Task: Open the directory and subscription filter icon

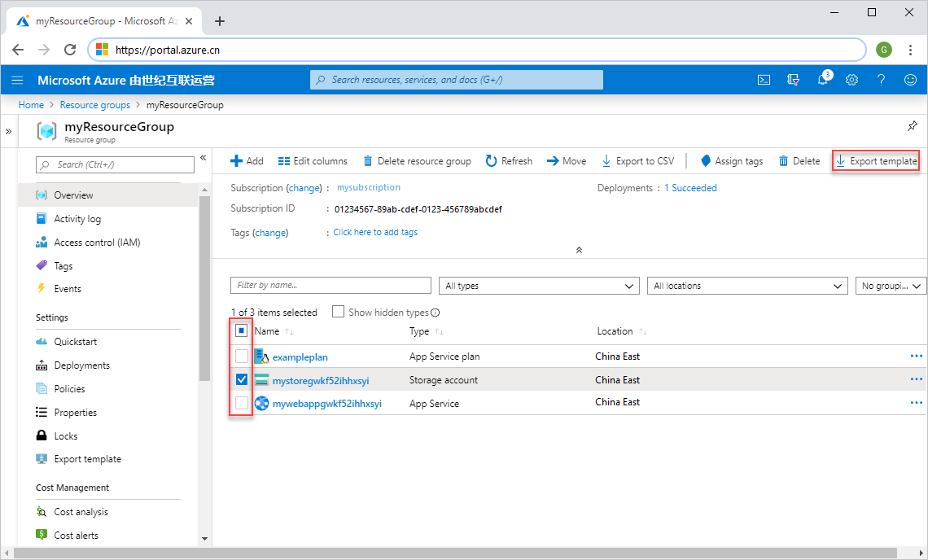Action: (x=793, y=80)
